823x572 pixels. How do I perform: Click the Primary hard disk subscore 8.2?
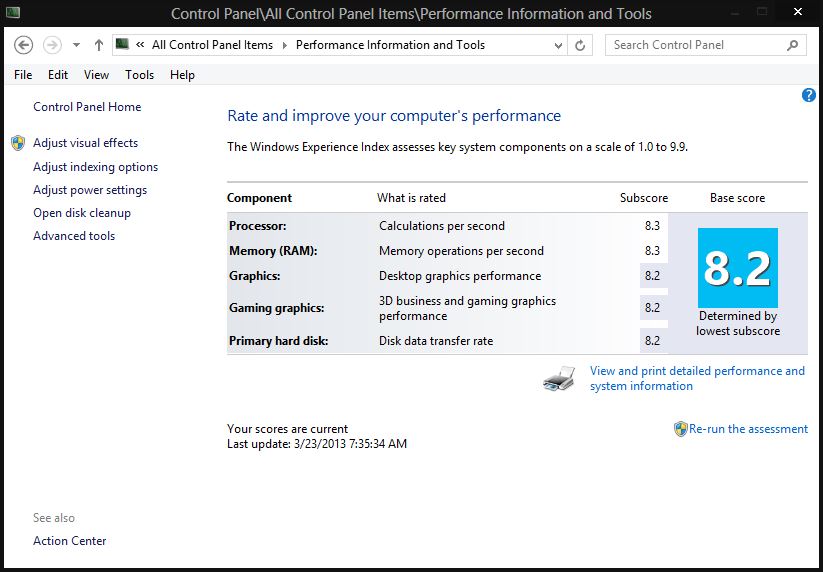coord(652,341)
